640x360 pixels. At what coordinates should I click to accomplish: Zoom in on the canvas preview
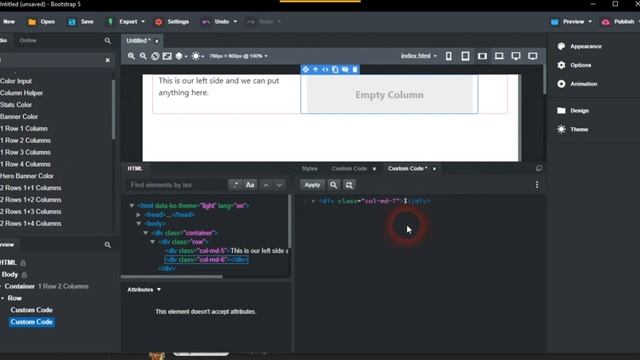[131, 56]
